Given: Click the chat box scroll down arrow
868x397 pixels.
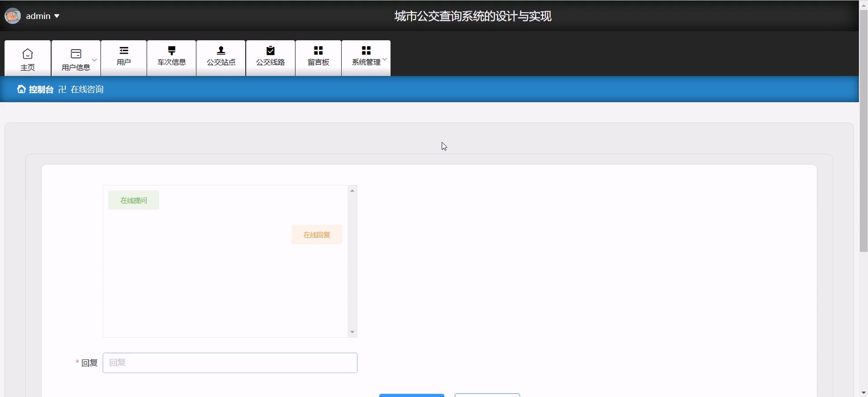Looking at the screenshot, I should 352,332.
